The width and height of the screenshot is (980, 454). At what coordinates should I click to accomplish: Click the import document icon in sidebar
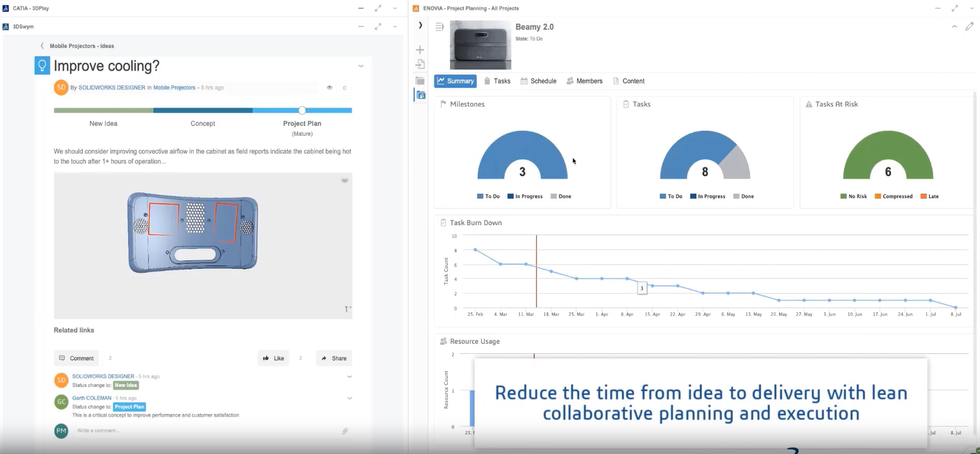[420, 64]
